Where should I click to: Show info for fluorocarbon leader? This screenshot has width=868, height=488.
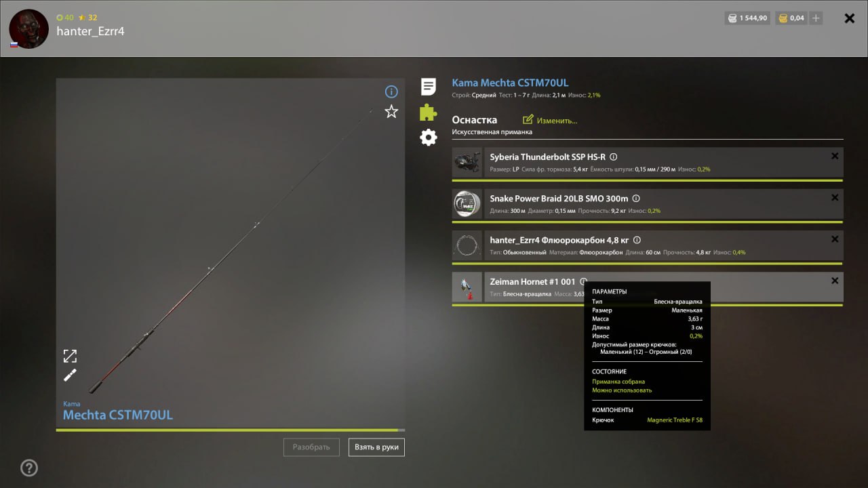point(637,240)
